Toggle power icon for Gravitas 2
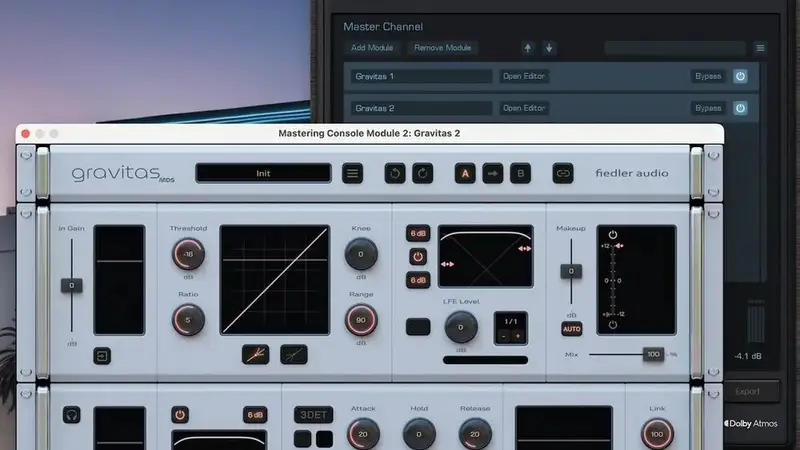The width and height of the screenshot is (800, 450). tap(740, 108)
